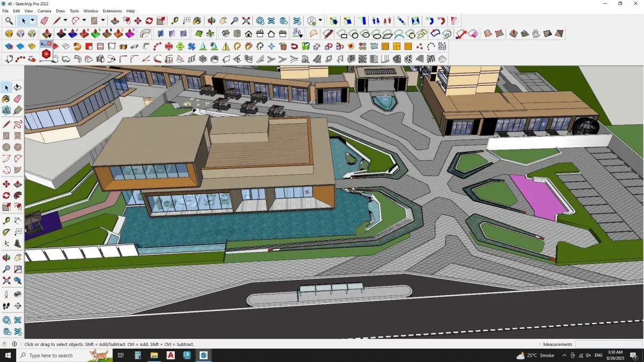
Task: Click the Measurements input box
Action: tap(608, 344)
